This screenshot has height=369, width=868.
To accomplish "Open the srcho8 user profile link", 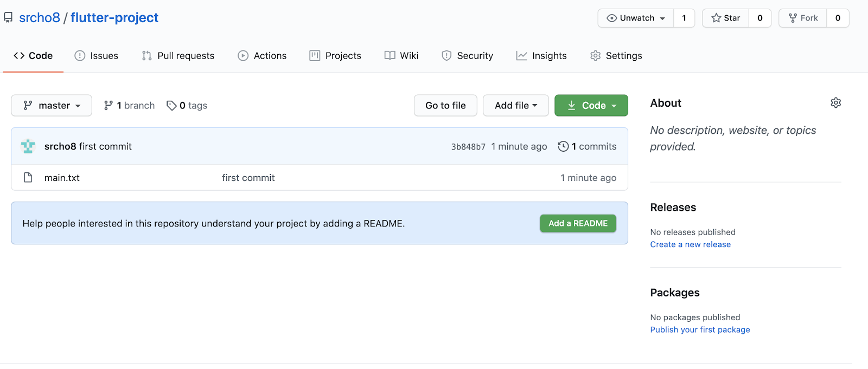I will pyautogui.click(x=40, y=17).
